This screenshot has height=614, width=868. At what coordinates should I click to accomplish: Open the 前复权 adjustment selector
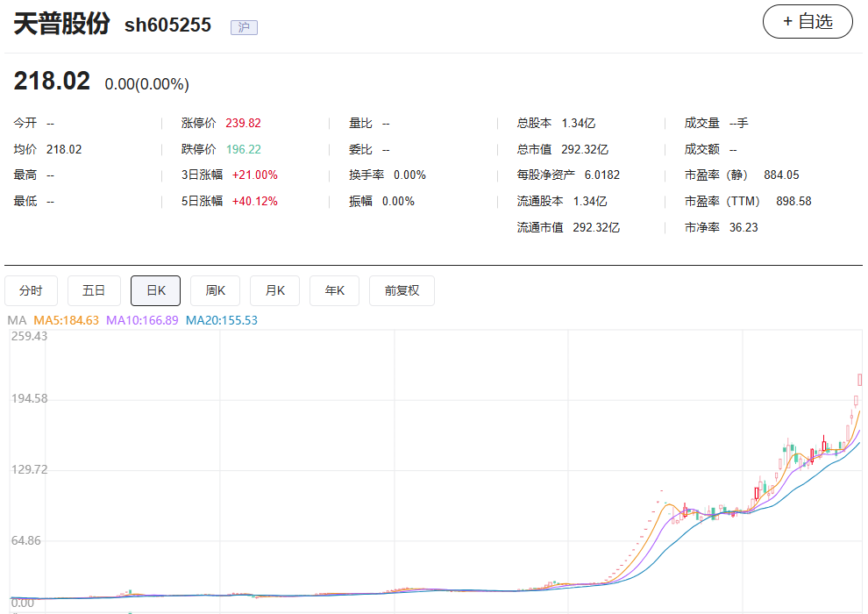pyautogui.click(x=402, y=290)
